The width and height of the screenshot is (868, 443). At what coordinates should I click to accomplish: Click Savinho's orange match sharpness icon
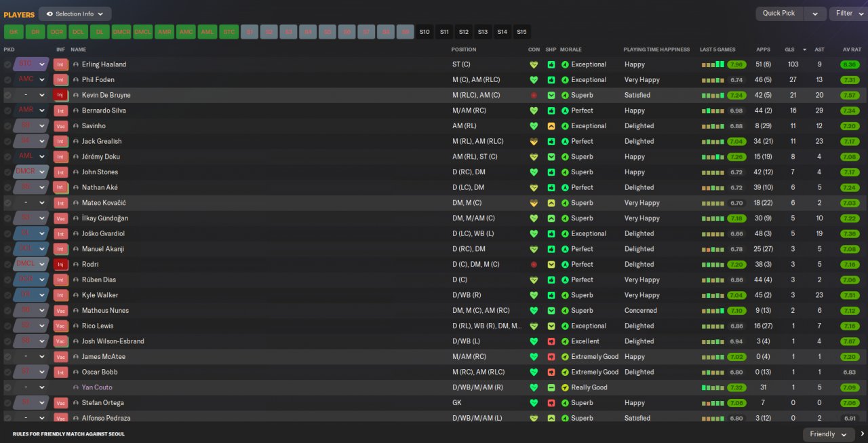coord(551,126)
